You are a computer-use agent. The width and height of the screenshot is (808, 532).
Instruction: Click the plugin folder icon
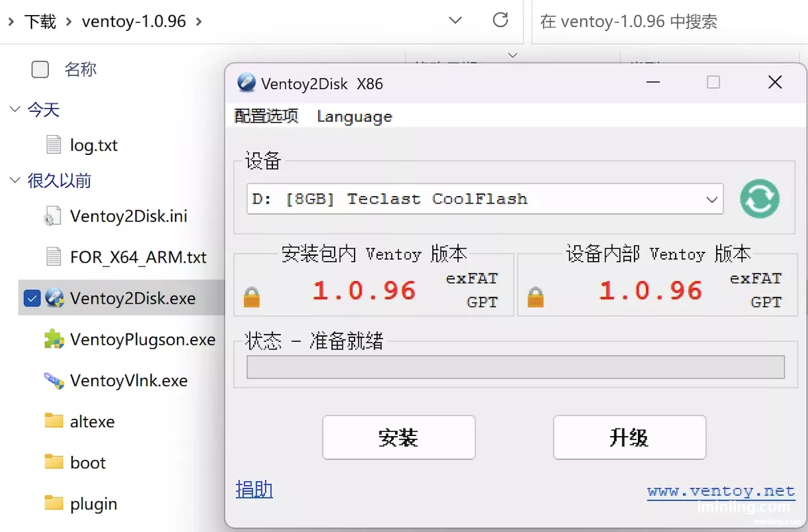[x=54, y=502]
